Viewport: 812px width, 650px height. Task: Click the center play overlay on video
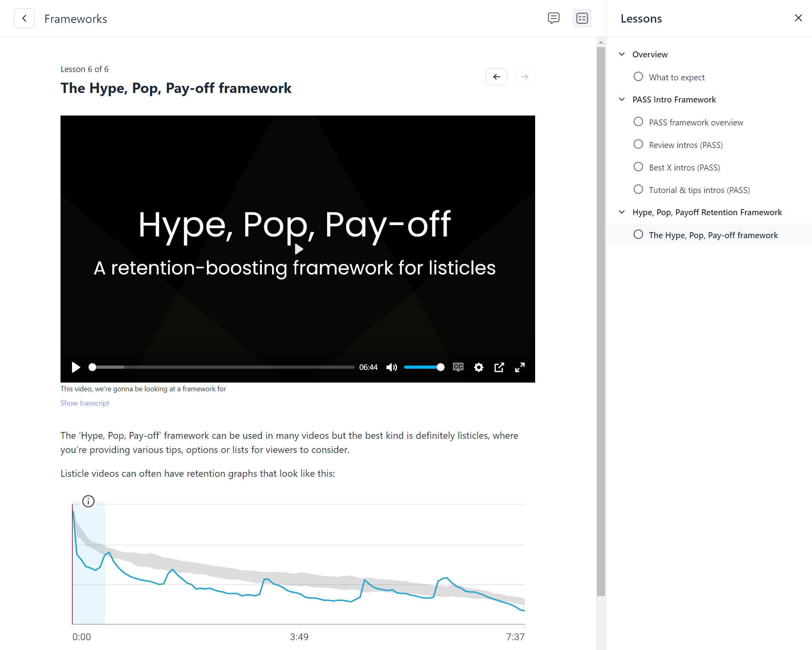tap(299, 249)
